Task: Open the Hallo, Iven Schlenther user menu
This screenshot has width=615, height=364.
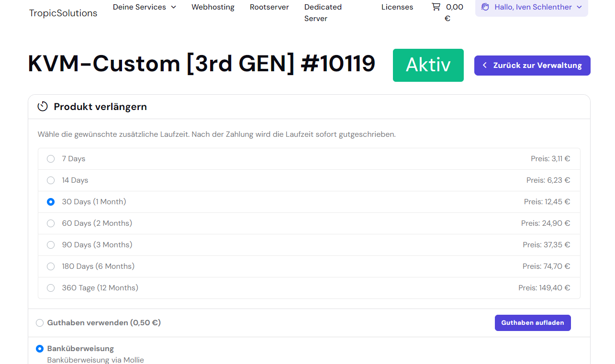Action: 532,7
